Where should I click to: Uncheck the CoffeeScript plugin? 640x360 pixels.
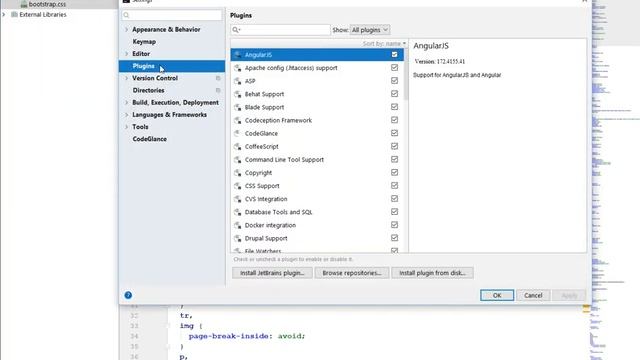coord(394,146)
